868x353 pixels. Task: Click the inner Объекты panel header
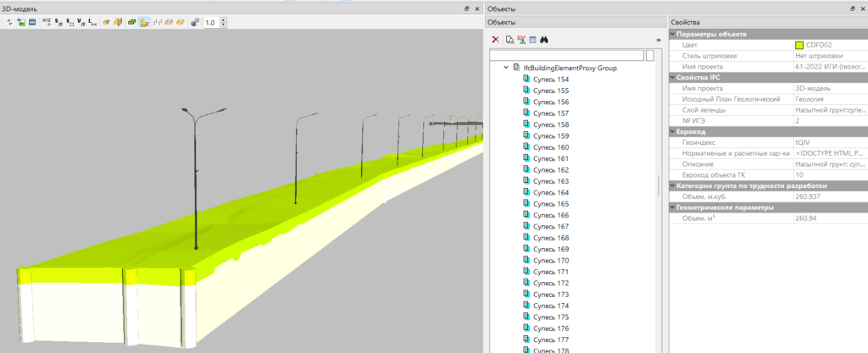pyautogui.click(x=576, y=22)
